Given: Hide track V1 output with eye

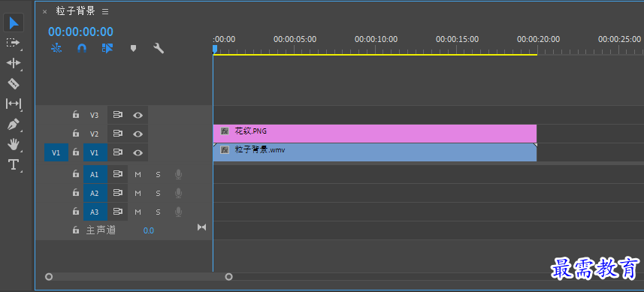Looking at the screenshot, I should tap(138, 152).
